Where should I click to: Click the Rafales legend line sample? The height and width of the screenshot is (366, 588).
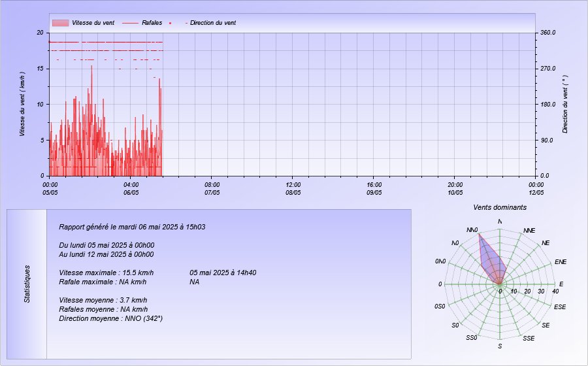130,23
